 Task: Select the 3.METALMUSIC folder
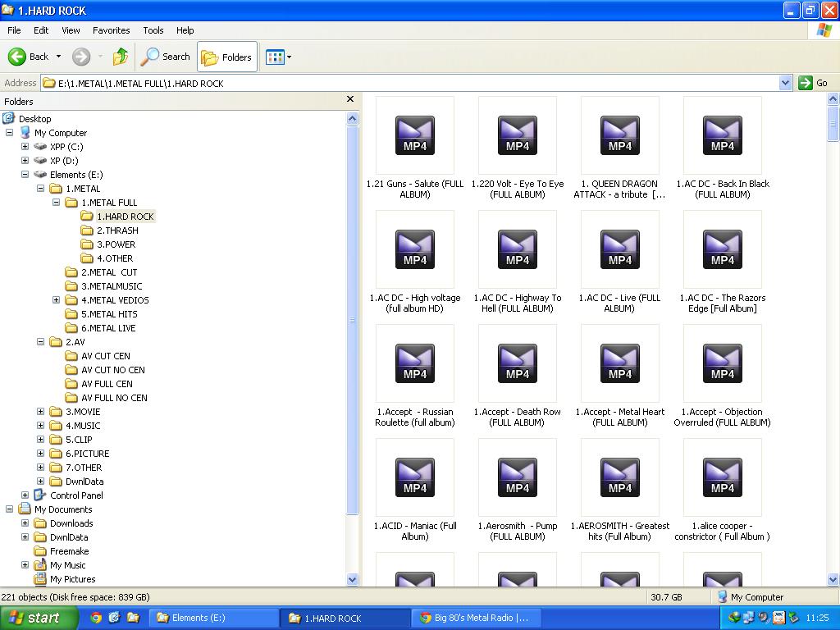(103, 286)
